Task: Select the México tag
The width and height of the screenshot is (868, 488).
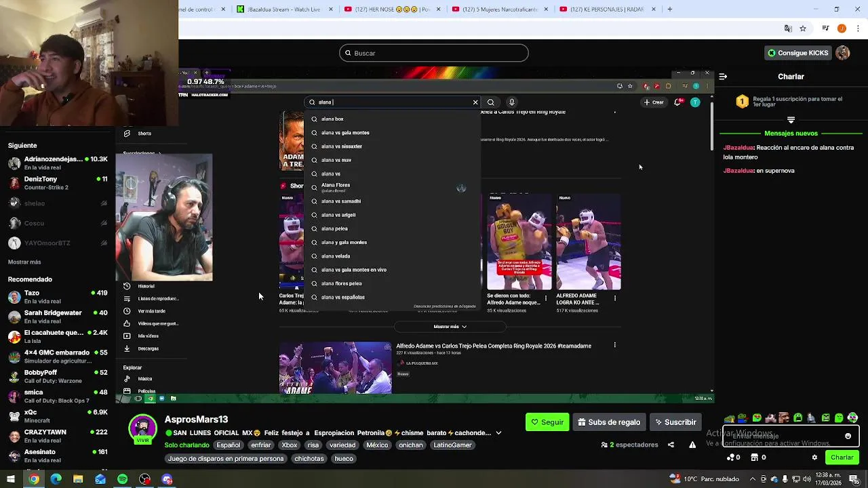Action: (377, 445)
